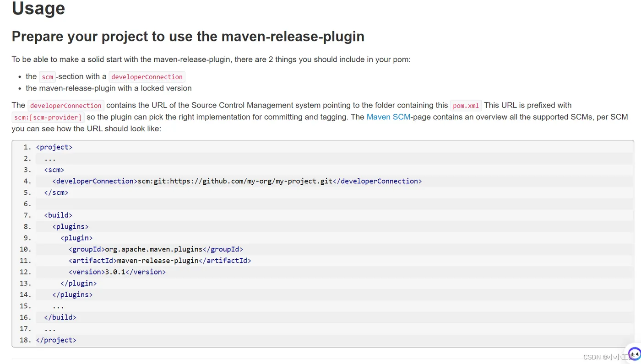Click developerConnection code in the bullet list
Screen dimensions: 641x364
coord(147,77)
